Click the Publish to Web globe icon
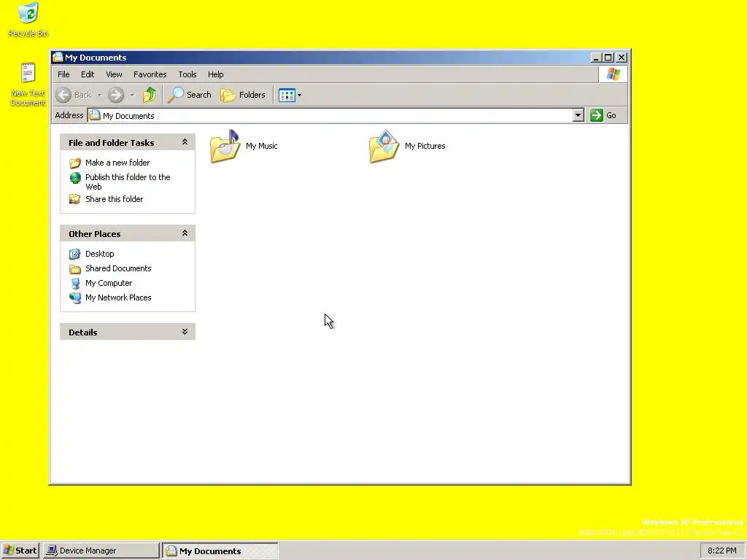Screen dimensions: 747x560 click(75, 178)
